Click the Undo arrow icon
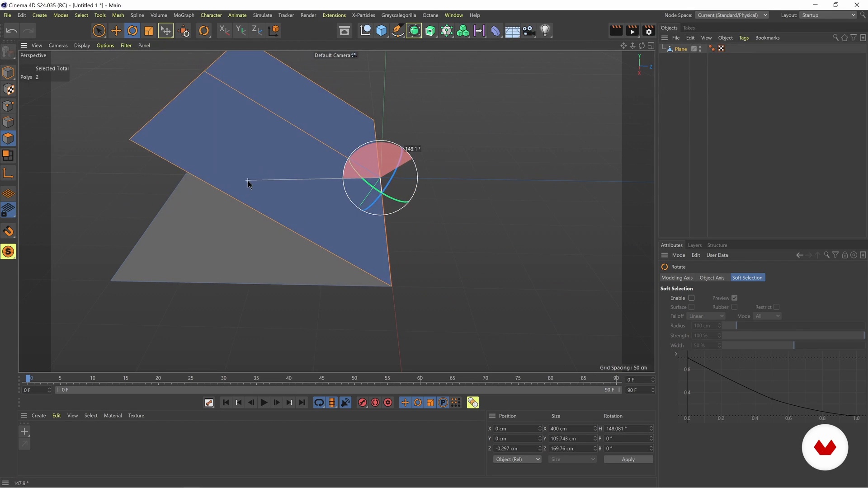 (12, 31)
